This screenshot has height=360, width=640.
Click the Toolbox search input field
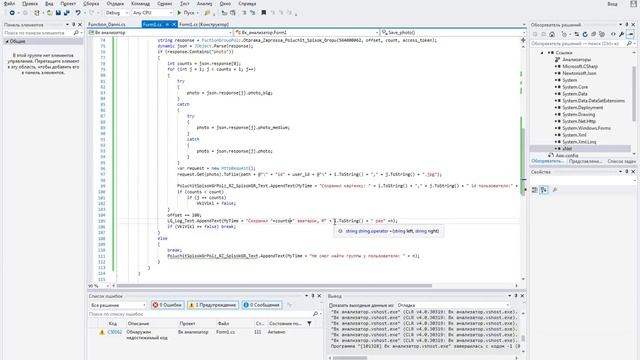coord(38,33)
